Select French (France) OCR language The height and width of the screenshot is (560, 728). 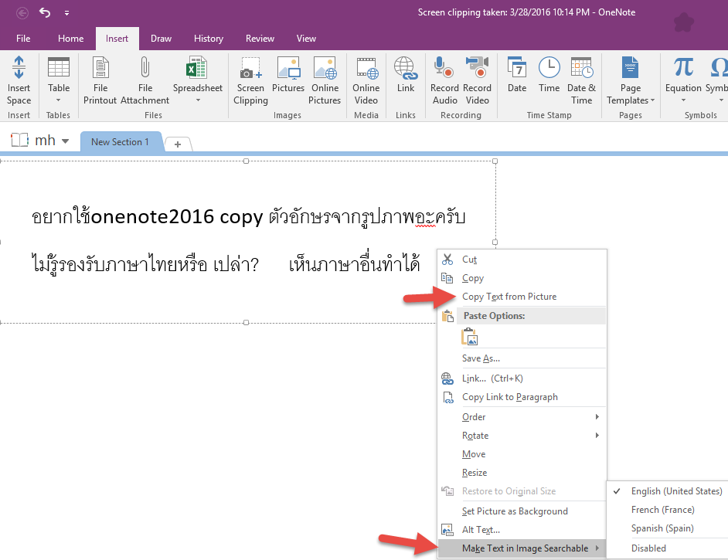[x=667, y=510]
